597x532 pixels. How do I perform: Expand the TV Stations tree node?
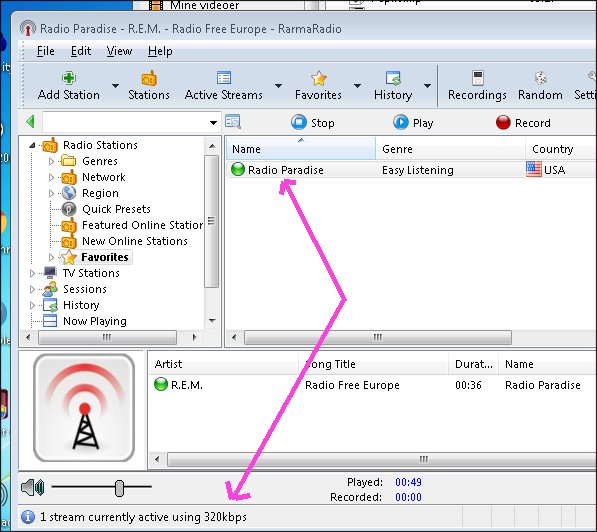point(32,273)
